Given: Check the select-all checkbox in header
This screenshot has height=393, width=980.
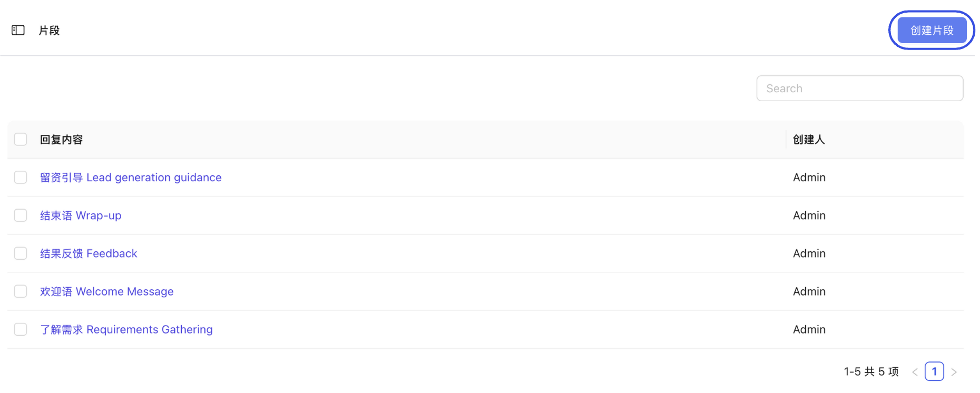Looking at the screenshot, I should [21, 140].
